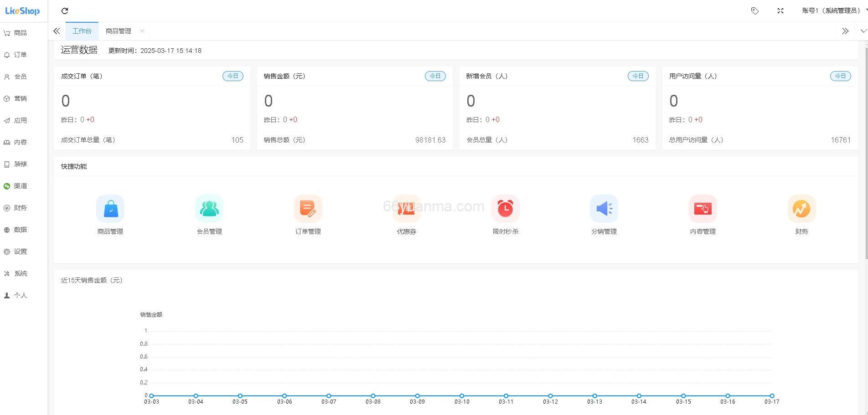Click the tag icon in top bar

pyautogui.click(x=755, y=10)
